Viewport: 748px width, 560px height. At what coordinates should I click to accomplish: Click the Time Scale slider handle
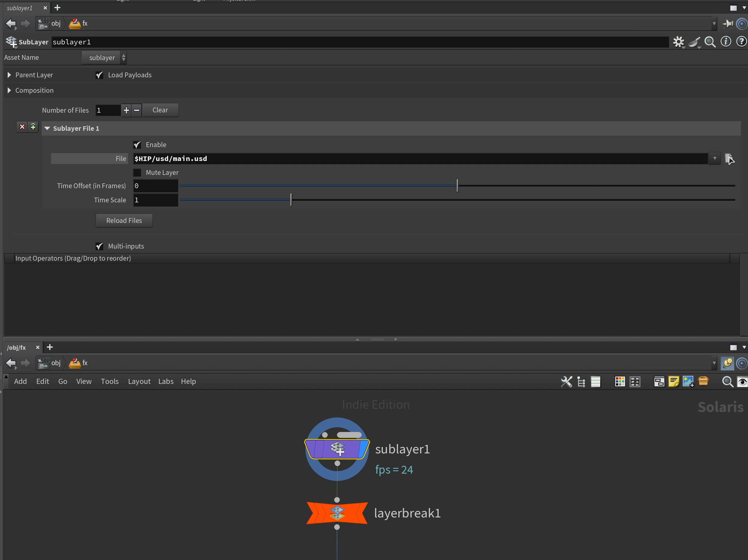[x=291, y=200]
